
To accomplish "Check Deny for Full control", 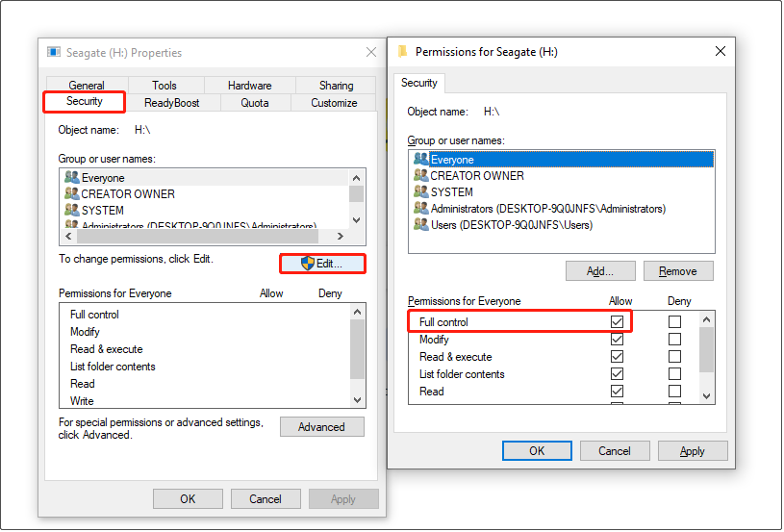I will (x=674, y=321).
